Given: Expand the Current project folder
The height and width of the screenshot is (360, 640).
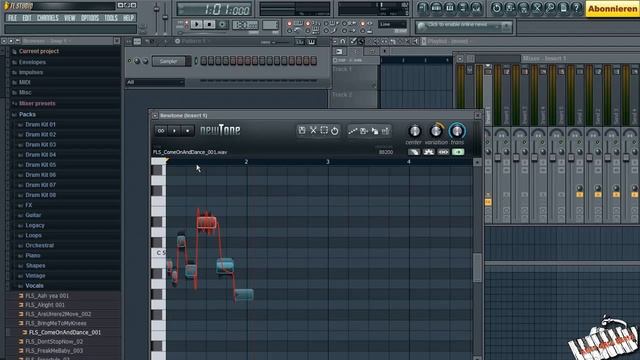Looking at the screenshot, I should (39, 51).
